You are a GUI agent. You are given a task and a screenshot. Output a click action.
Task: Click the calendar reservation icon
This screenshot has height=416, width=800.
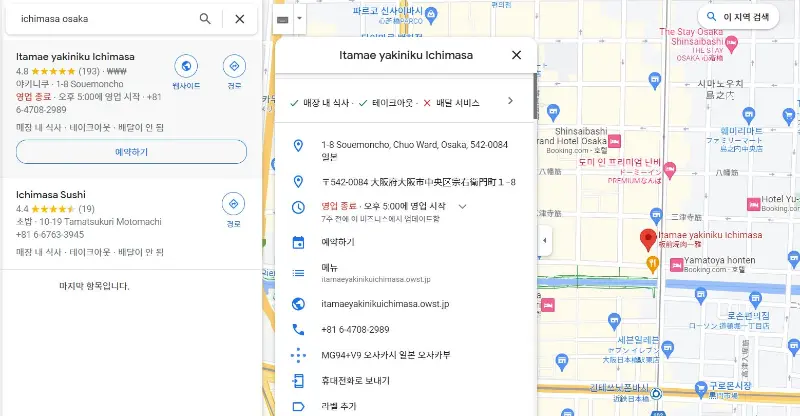[x=298, y=242]
